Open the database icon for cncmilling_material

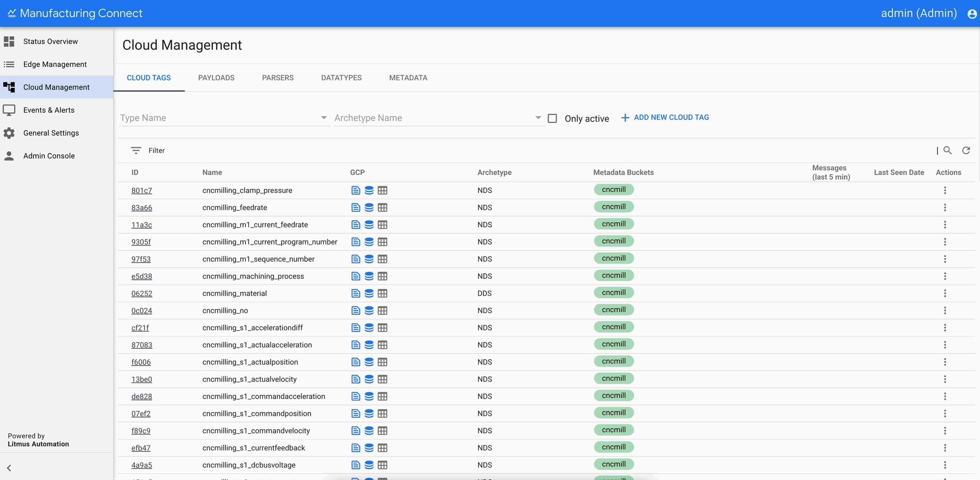pyautogui.click(x=369, y=293)
